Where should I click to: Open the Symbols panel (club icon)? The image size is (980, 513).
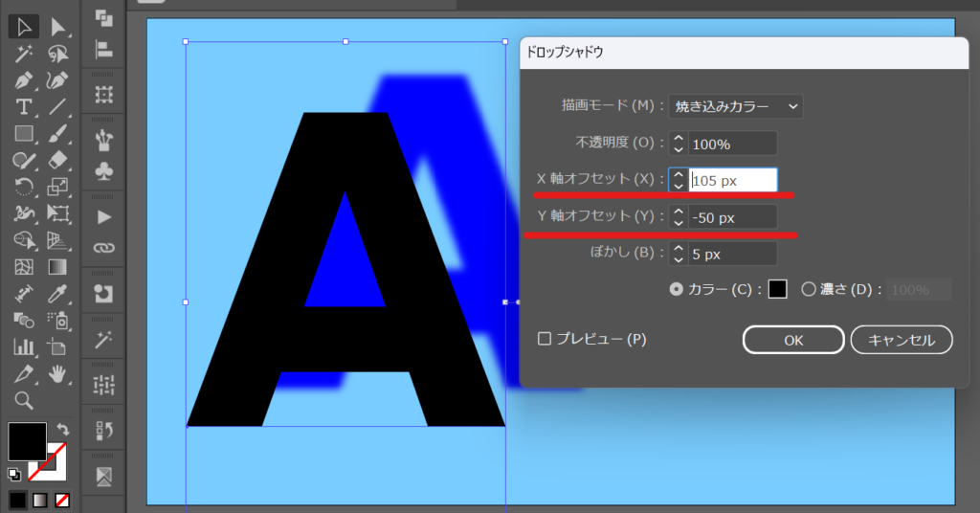(x=103, y=171)
